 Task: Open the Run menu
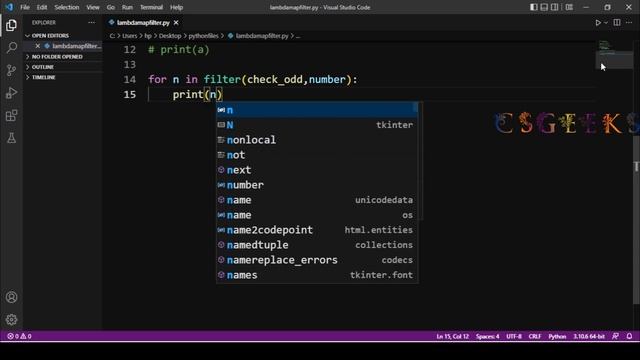[x=127, y=7]
